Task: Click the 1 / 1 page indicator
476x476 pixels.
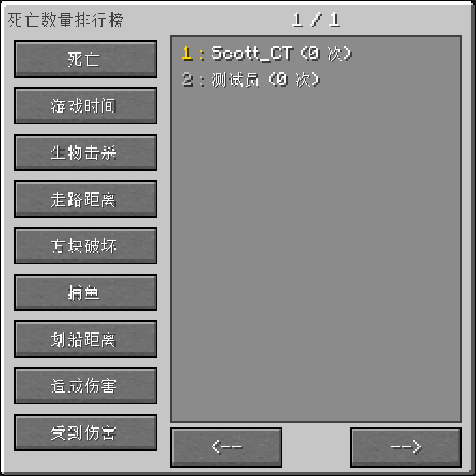Action: 316,20
